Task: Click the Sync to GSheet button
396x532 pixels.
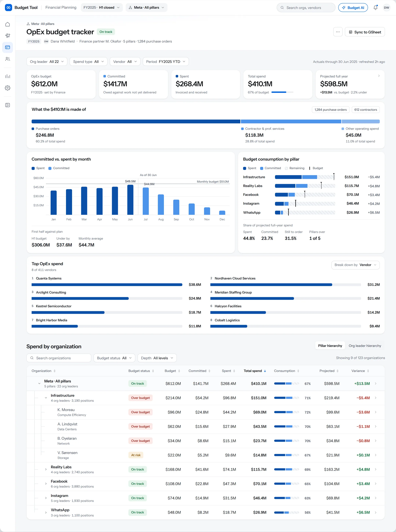Action: (x=365, y=32)
